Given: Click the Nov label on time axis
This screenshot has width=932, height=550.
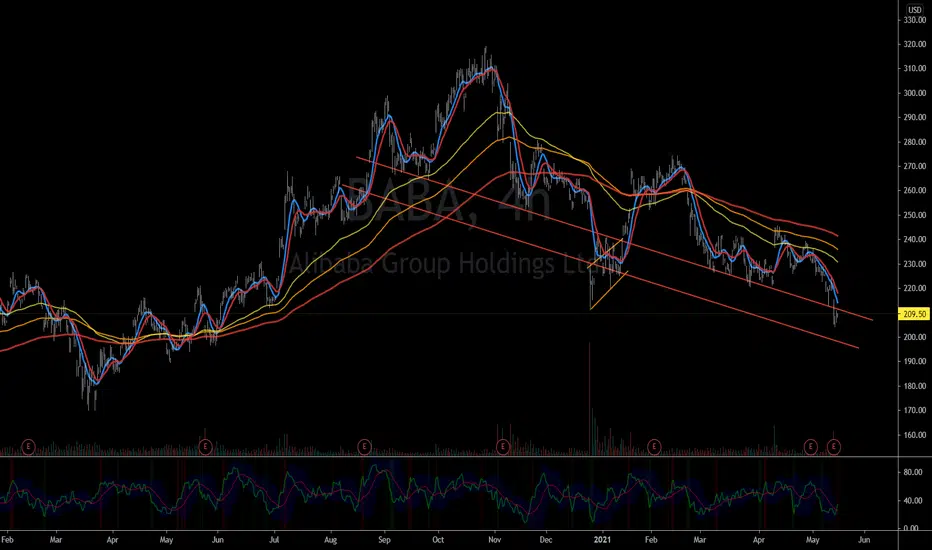Looking at the screenshot, I should 495,540.
